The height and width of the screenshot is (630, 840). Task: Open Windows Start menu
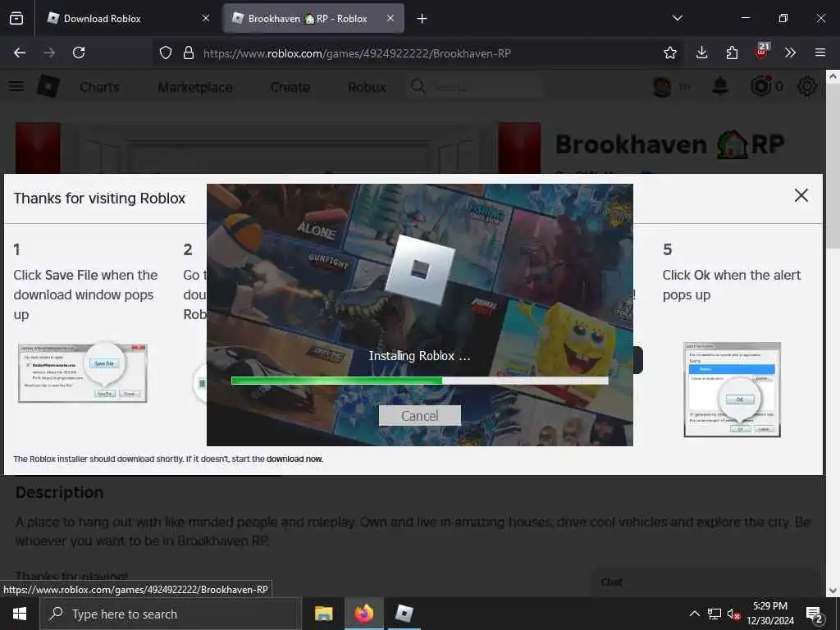click(x=20, y=614)
